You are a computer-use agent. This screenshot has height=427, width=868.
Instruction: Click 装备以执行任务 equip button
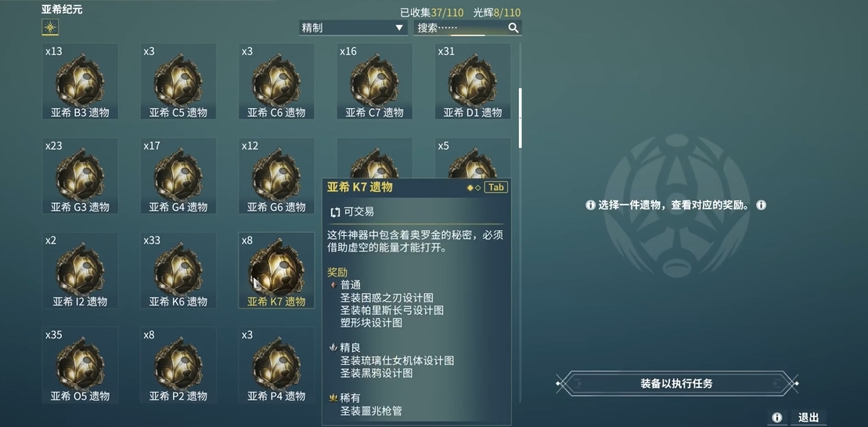677,383
